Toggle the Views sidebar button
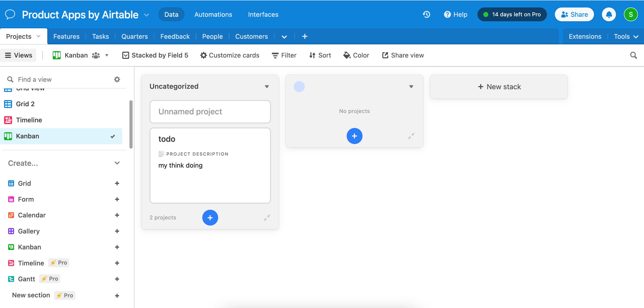 [19, 55]
